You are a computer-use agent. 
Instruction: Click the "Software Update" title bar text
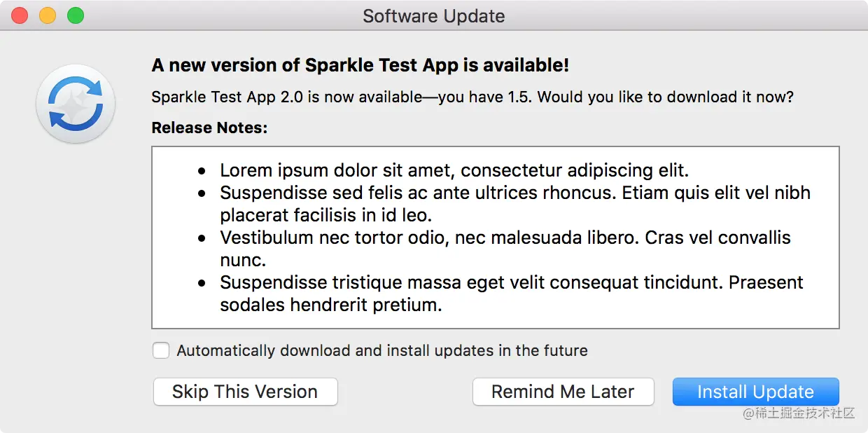click(434, 16)
